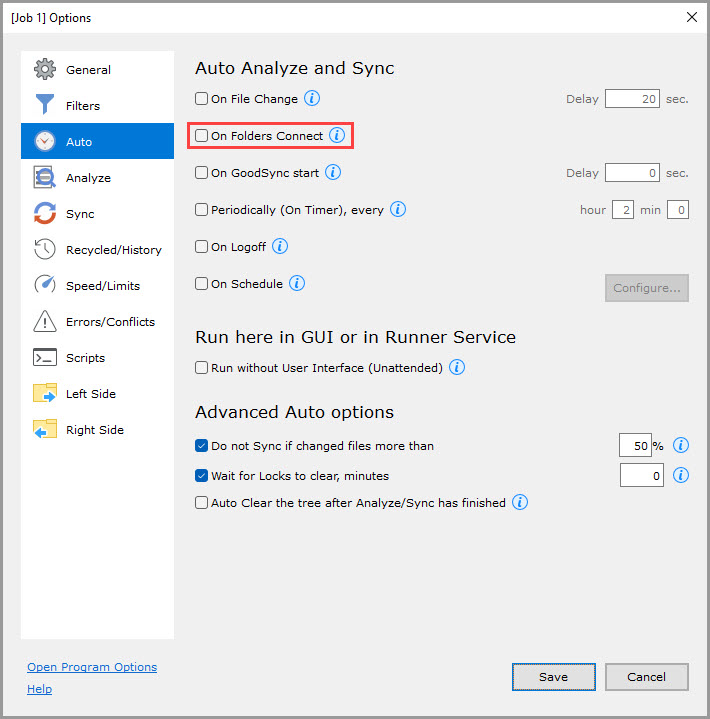Click the timer hour input field
Viewport: 710px width, 719px height.
[x=622, y=210]
